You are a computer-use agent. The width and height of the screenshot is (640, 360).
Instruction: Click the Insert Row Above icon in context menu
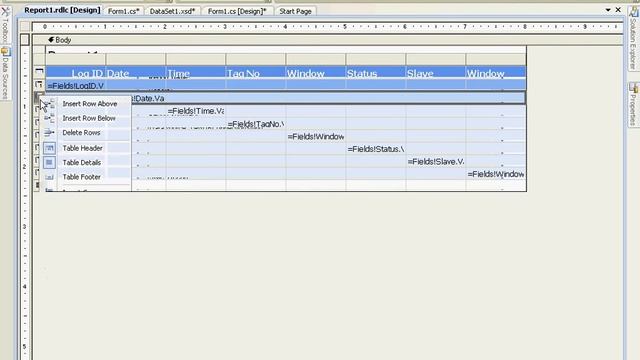49,104
